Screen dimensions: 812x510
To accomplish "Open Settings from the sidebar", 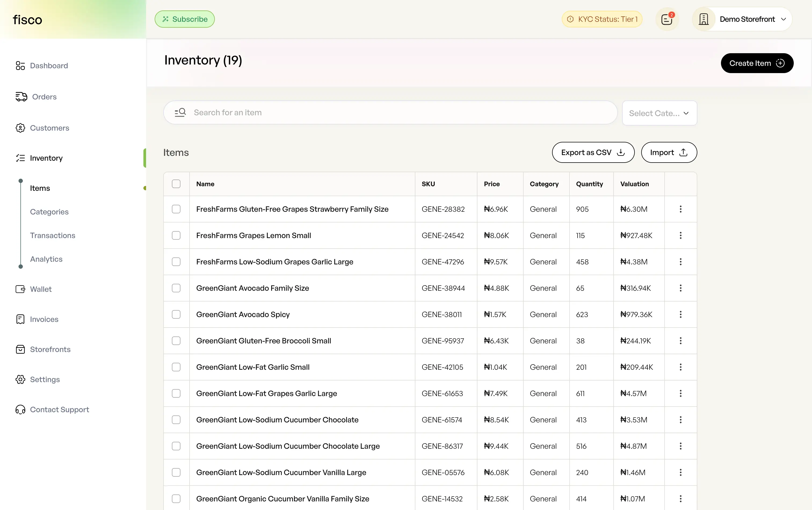I will click(x=45, y=379).
